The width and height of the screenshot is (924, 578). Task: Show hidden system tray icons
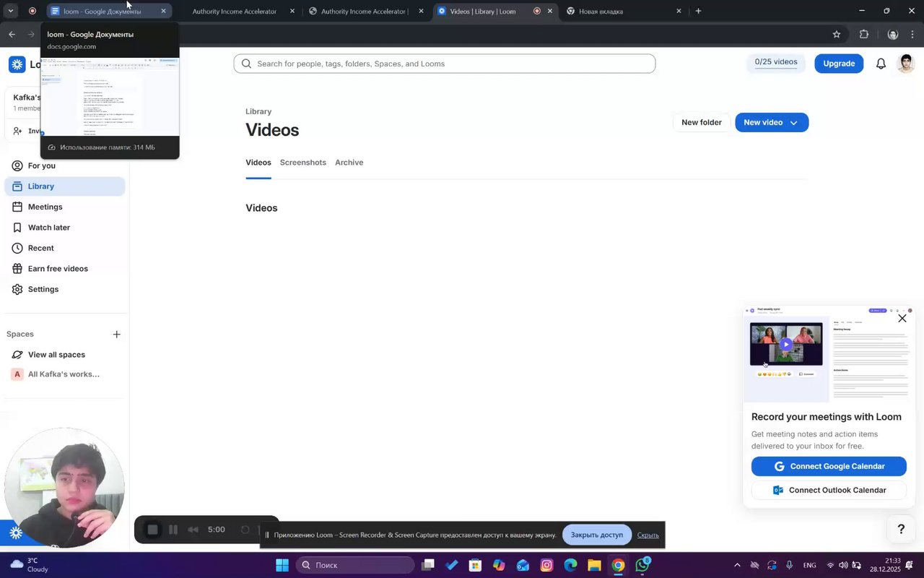tap(737, 565)
